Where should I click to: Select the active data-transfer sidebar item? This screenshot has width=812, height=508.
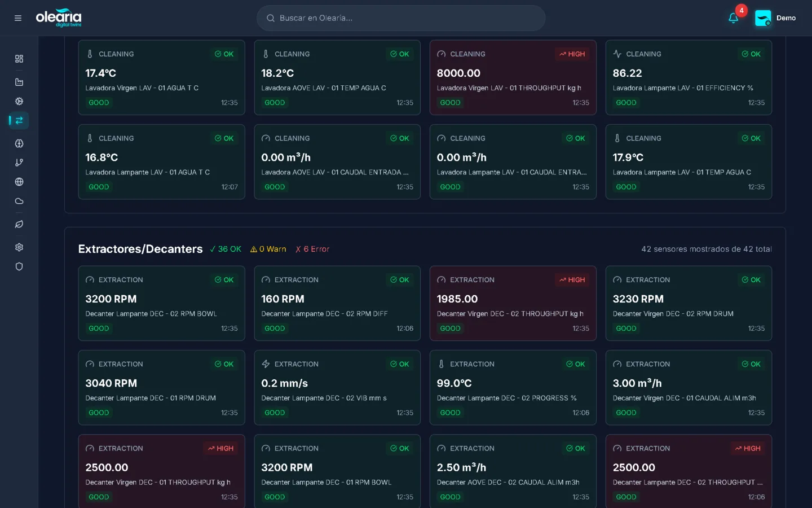pyautogui.click(x=19, y=120)
